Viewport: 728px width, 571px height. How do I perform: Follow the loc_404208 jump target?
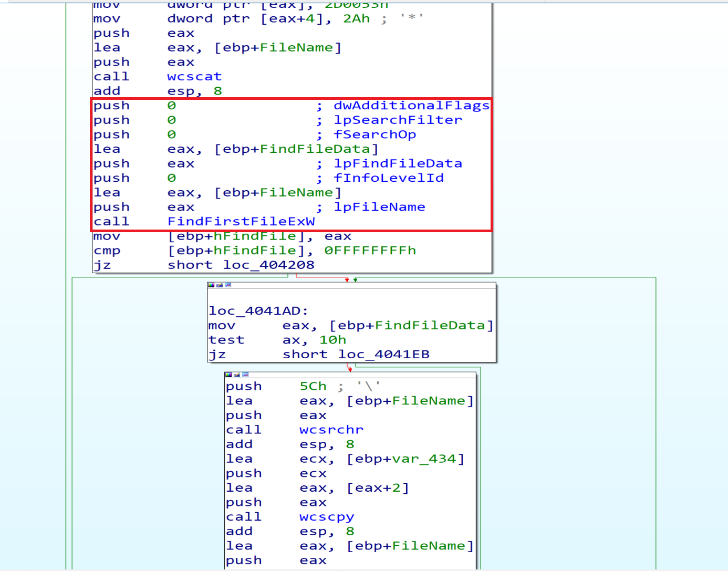click(x=268, y=265)
